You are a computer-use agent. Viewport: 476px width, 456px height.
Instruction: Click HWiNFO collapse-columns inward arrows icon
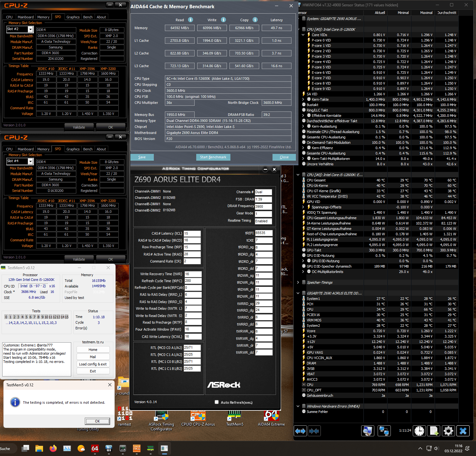[314, 431]
